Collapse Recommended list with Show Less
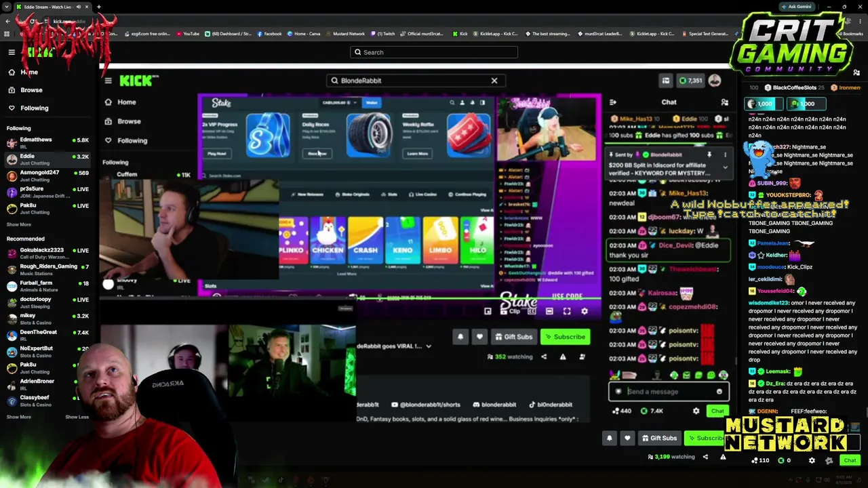The image size is (868, 488). [x=77, y=417]
